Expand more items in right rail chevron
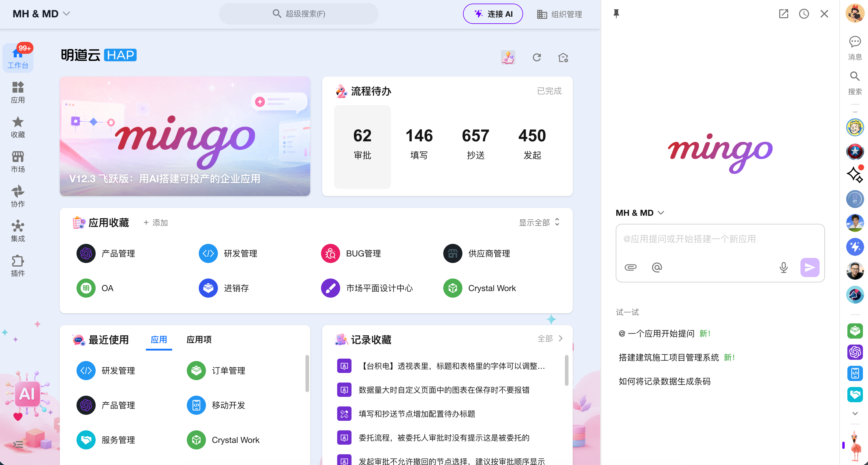 [855, 413]
